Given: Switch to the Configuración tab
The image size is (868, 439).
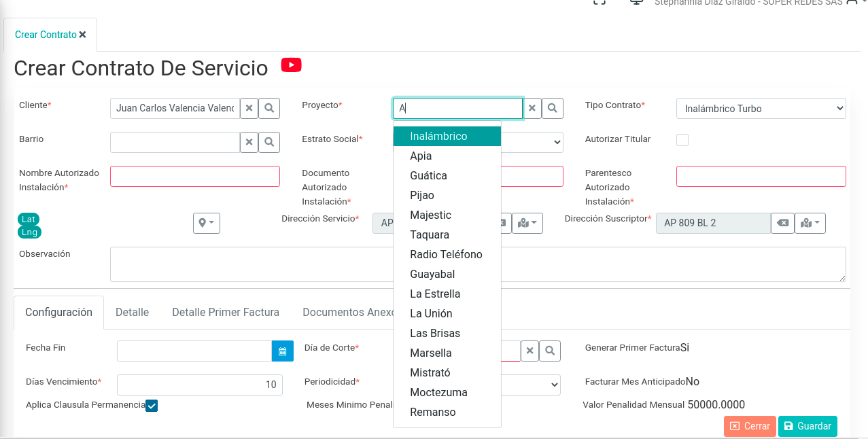Looking at the screenshot, I should 58,313.
